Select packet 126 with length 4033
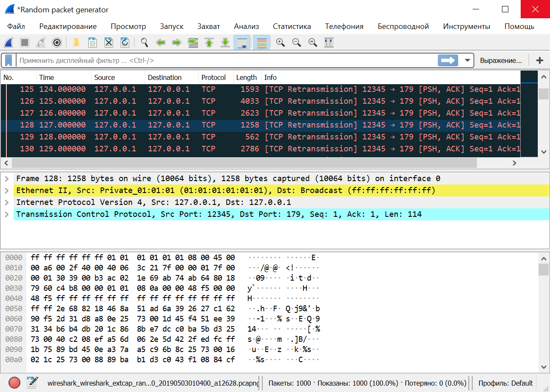The width and height of the screenshot is (550, 392). pyautogui.click(x=261, y=101)
